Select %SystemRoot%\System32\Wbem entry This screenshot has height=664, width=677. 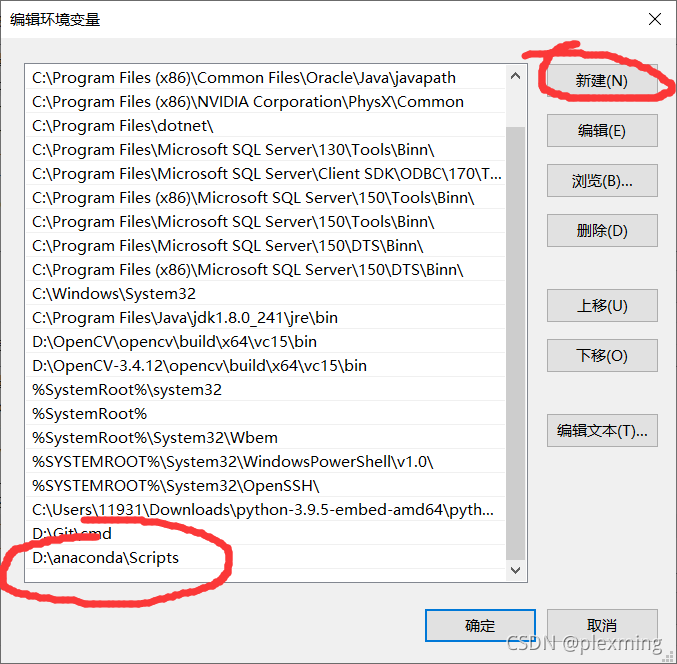(265, 438)
